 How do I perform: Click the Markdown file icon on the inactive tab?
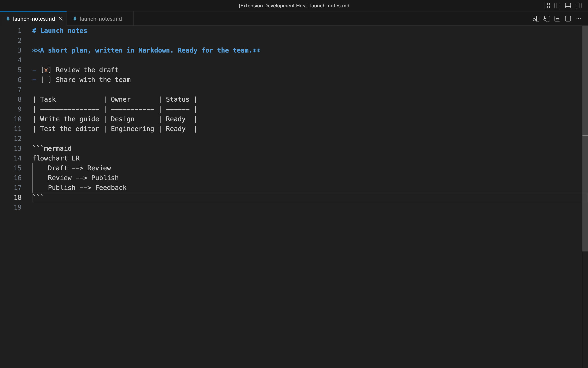tap(75, 19)
